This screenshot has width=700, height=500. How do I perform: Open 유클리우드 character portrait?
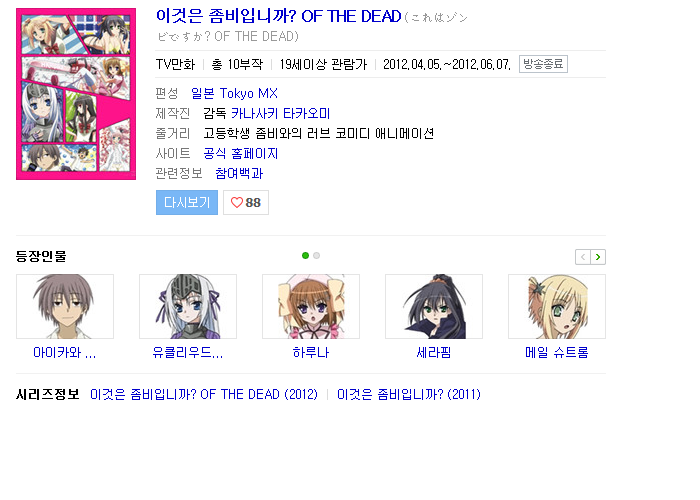188,307
